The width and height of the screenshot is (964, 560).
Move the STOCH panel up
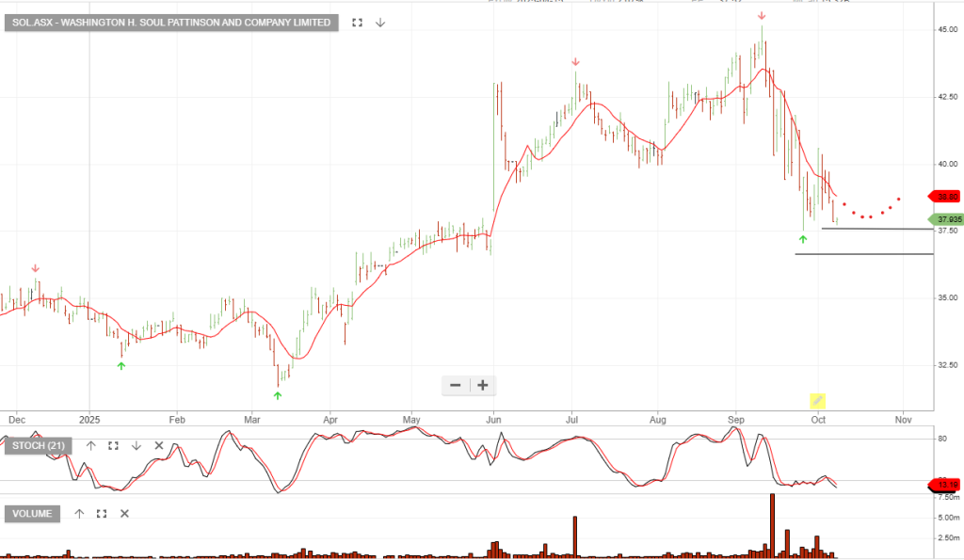pyautogui.click(x=90, y=445)
